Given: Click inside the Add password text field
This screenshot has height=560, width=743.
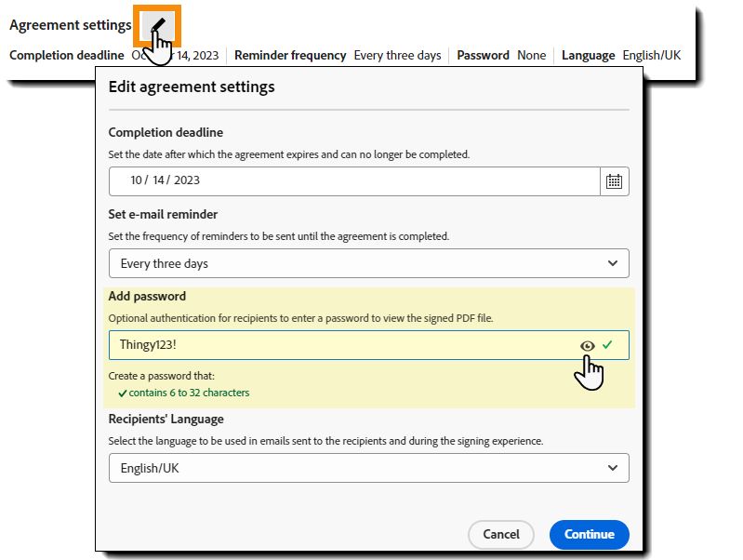Looking at the screenshot, I should click(x=368, y=345).
